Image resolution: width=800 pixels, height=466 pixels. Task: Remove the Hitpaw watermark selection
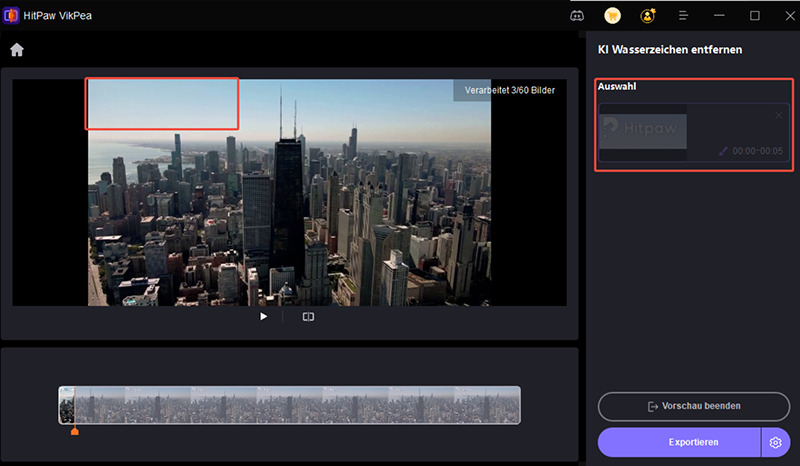(779, 115)
